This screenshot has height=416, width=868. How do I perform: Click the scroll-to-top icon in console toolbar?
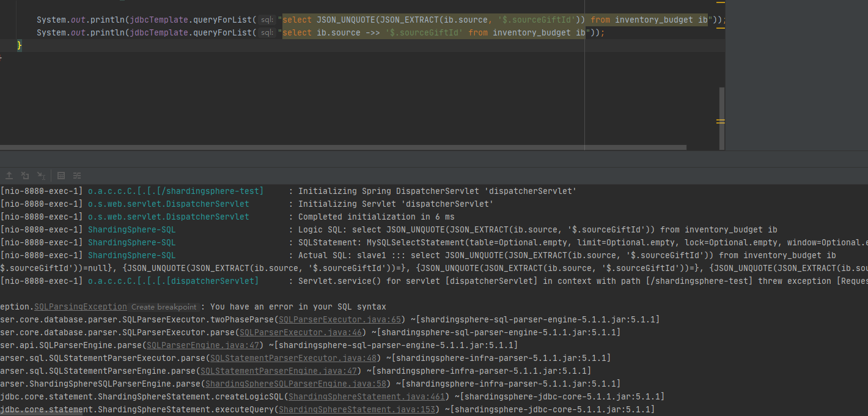9,176
